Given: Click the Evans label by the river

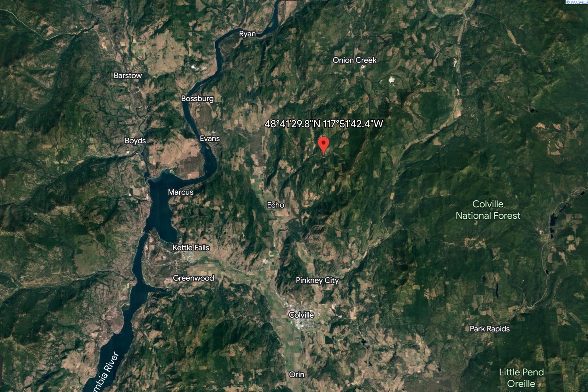Looking at the screenshot, I should pos(210,139).
